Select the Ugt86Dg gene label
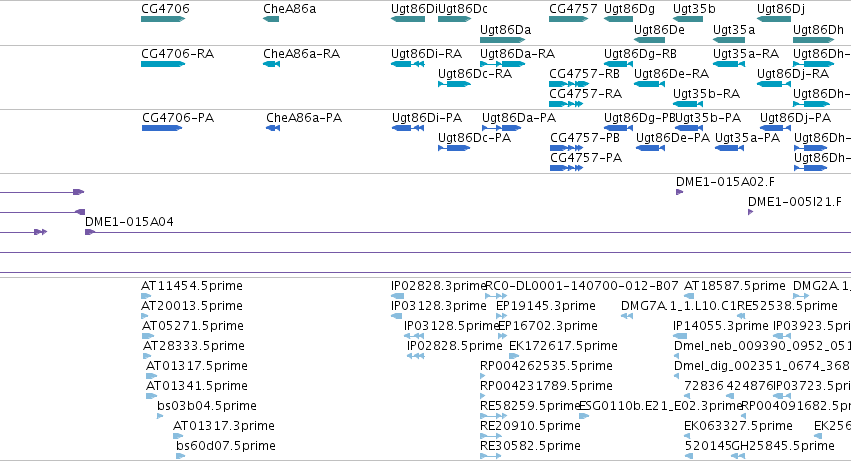This screenshot has height=461, width=851. click(x=630, y=9)
